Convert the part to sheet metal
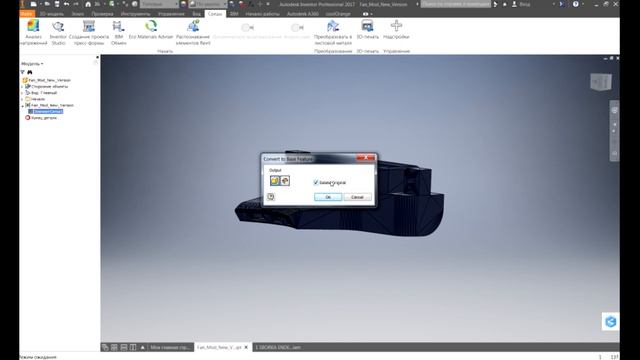Image resolution: width=640 pixels, height=360 pixels. tap(333, 32)
